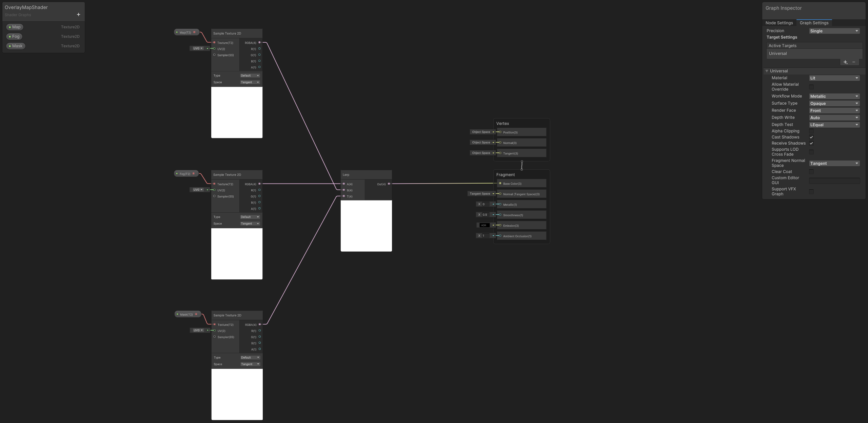Click the RGBA(4) port of the top Sample Texture 2D
This screenshot has width=868, height=423.
259,43
